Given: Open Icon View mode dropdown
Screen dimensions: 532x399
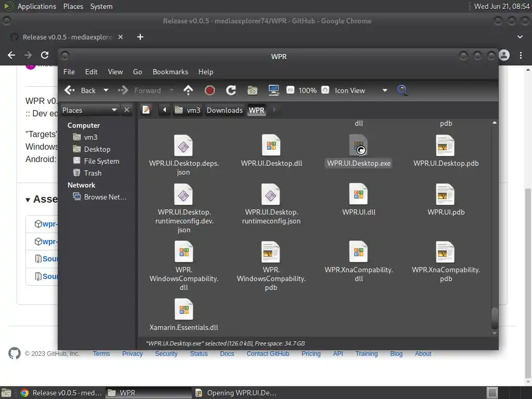Looking at the screenshot, I should pyautogui.click(x=361, y=90).
